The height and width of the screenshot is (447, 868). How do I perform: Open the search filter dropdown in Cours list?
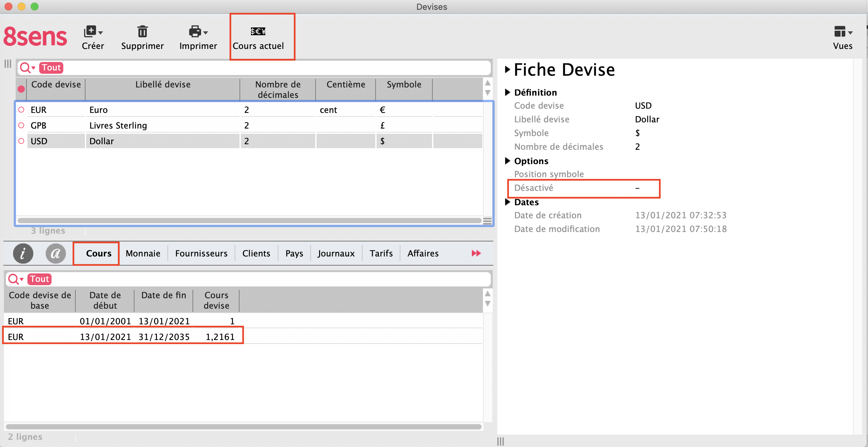[22, 280]
